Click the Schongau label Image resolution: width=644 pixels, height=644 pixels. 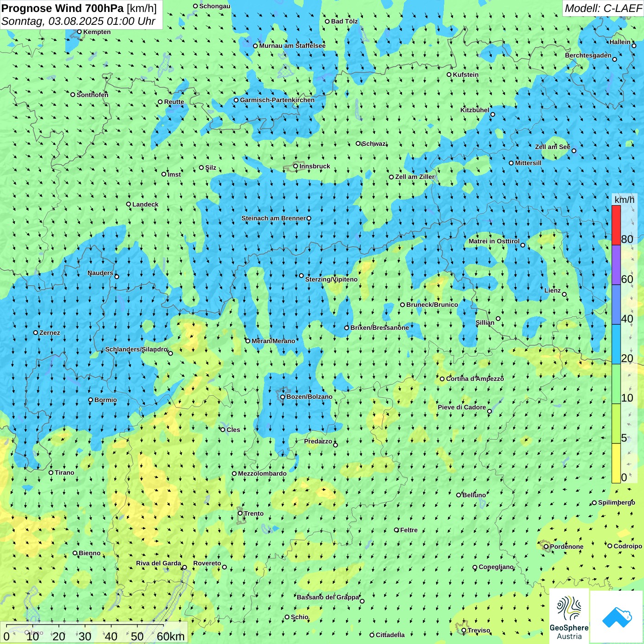pyautogui.click(x=214, y=6)
